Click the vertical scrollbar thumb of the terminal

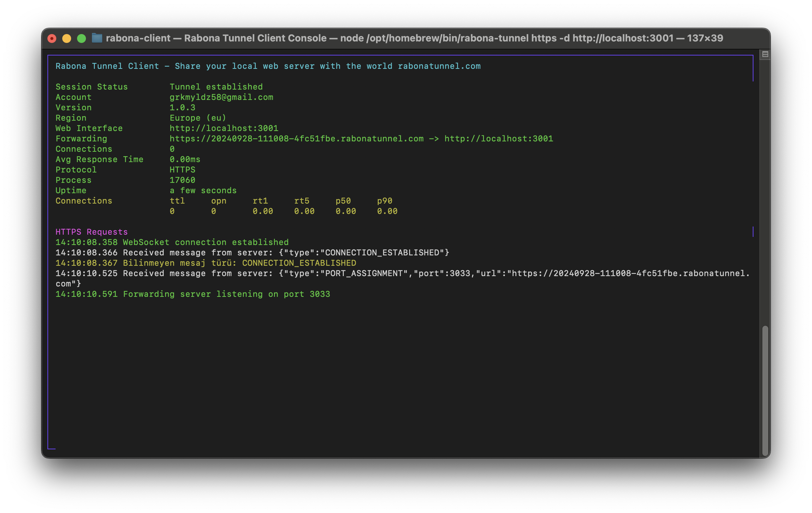point(765,391)
